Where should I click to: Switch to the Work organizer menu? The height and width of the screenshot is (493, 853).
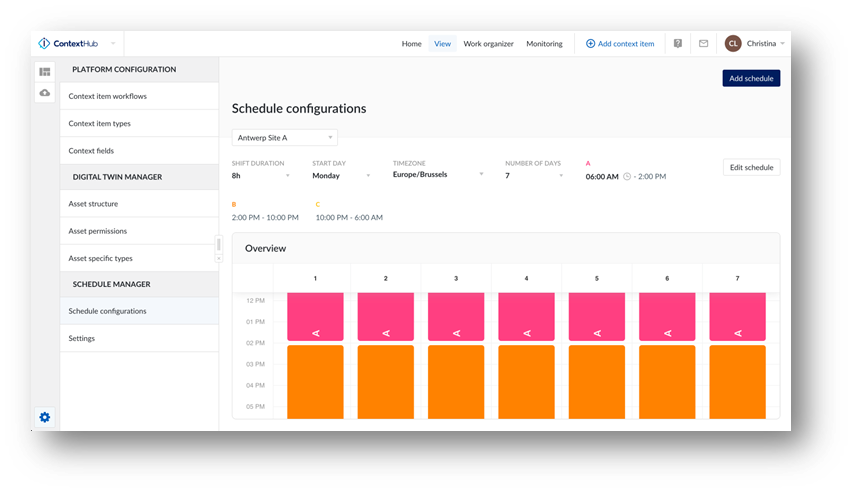pyautogui.click(x=488, y=44)
